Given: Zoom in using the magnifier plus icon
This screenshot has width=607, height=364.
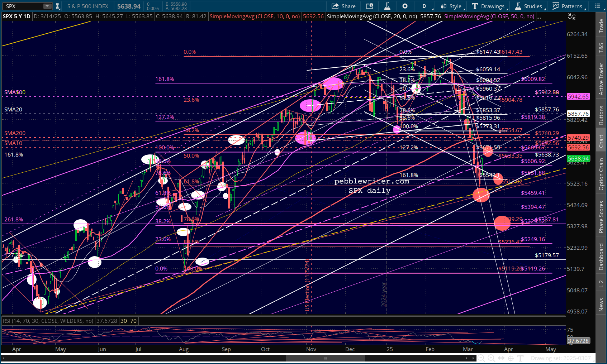Looking at the screenshot, I should click(491, 358).
